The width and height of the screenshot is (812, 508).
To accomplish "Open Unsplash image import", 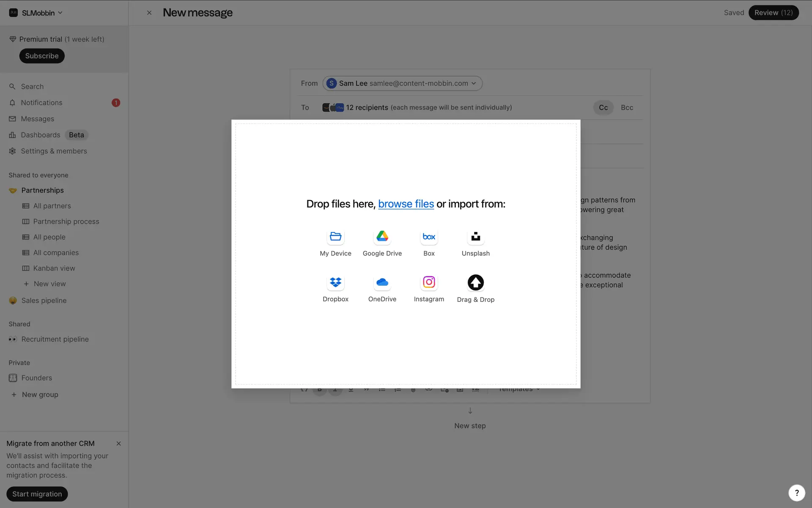I will (475, 237).
